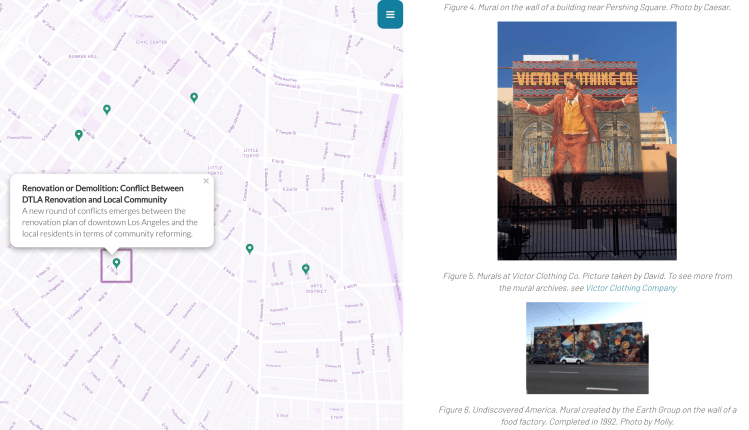The width and height of the screenshot is (749, 430).
Task: Click the highlighted map pin below the popup
Action: tap(116, 263)
